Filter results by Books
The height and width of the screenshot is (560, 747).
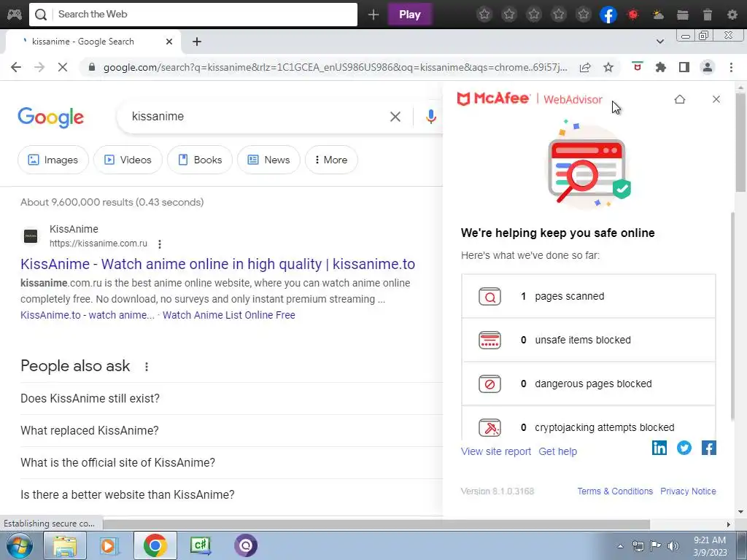(x=200, y=160)
